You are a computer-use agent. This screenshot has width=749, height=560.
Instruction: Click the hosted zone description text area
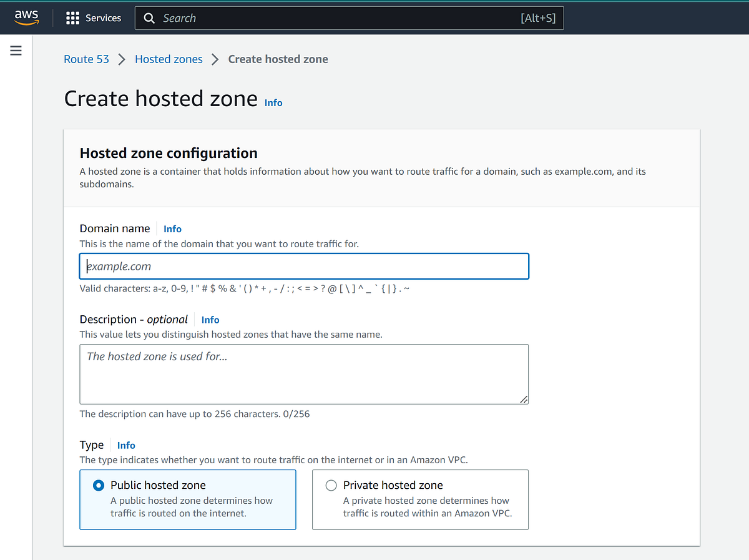coord(304,373)
